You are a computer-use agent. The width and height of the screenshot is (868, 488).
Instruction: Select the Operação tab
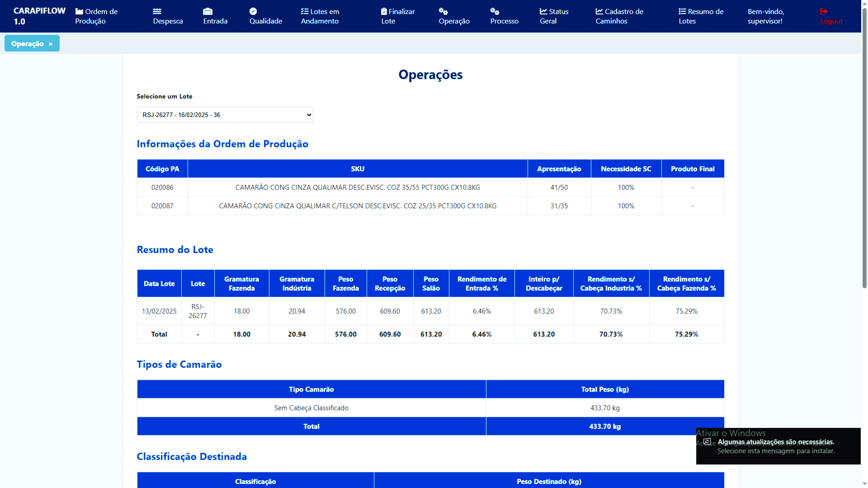(27, 44)
